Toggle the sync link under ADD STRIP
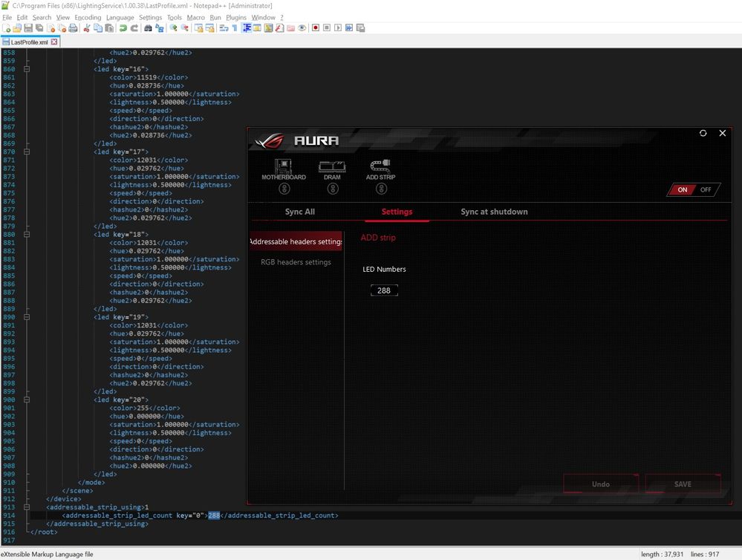 point(382,189)
